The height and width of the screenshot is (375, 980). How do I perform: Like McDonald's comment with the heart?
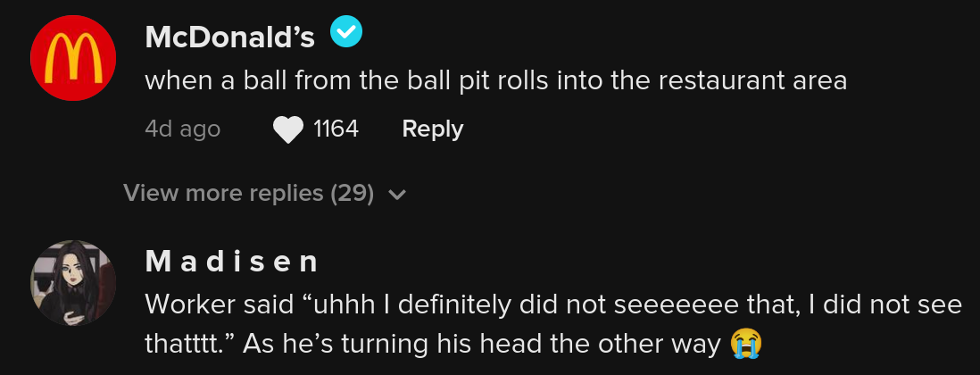[x=287, y=130]
